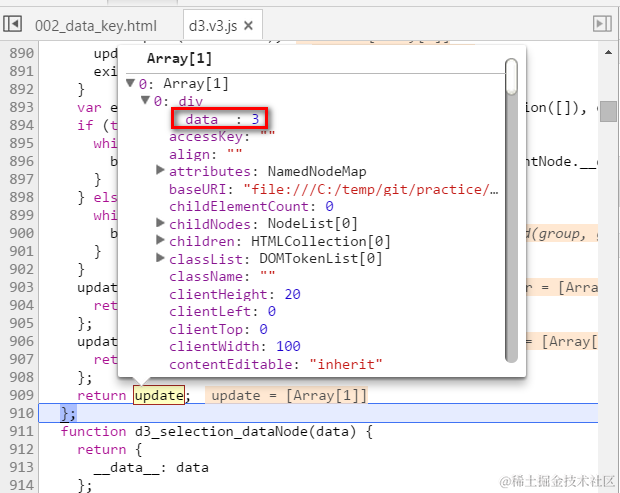Collapse the 0: div node

coord(146,100)
